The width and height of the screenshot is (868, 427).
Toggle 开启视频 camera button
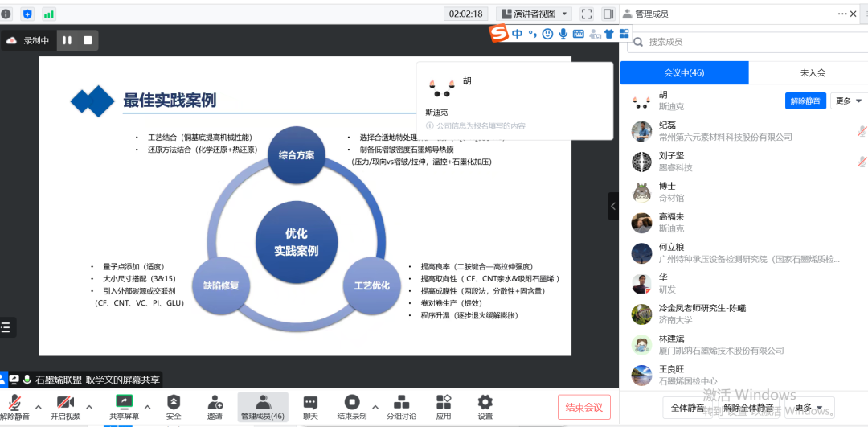tap(65, 408)
